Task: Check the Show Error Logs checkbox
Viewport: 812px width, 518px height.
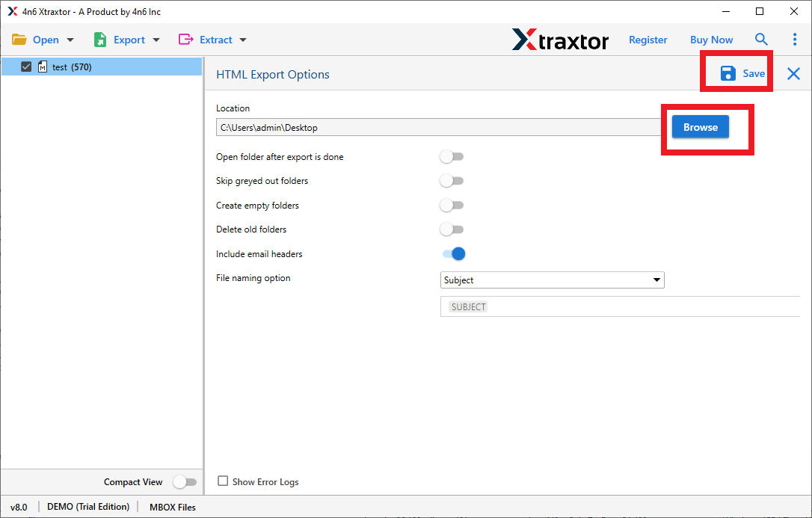Action: coord(222,481)
